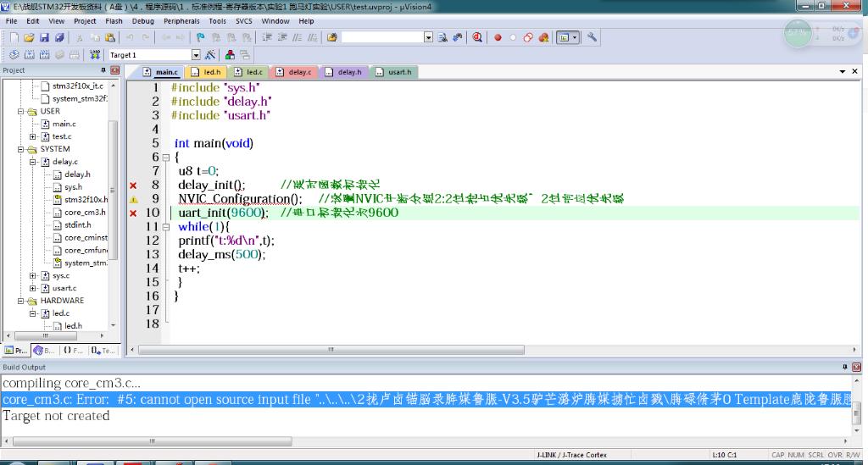Image resolution: width=868 pixels, height=465 pixels.
Task: Switch to the usart.h editor tab
Action: (393, 72)
